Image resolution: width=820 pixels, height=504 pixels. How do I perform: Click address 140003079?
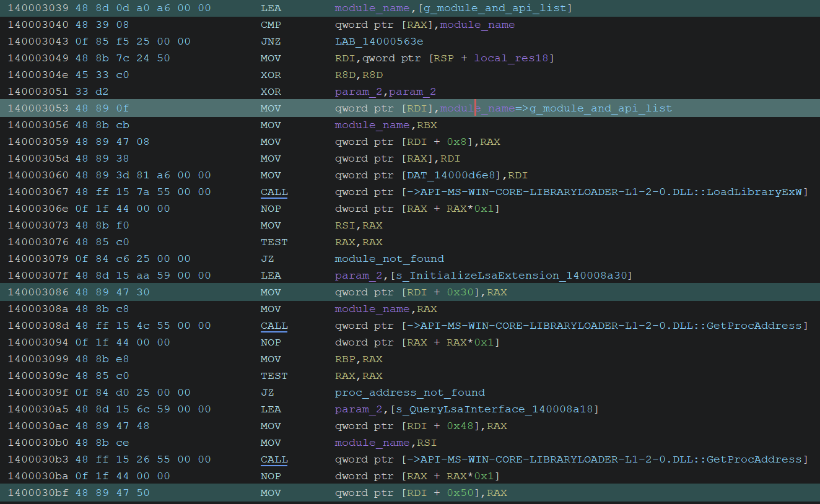[x=37, y=259]
